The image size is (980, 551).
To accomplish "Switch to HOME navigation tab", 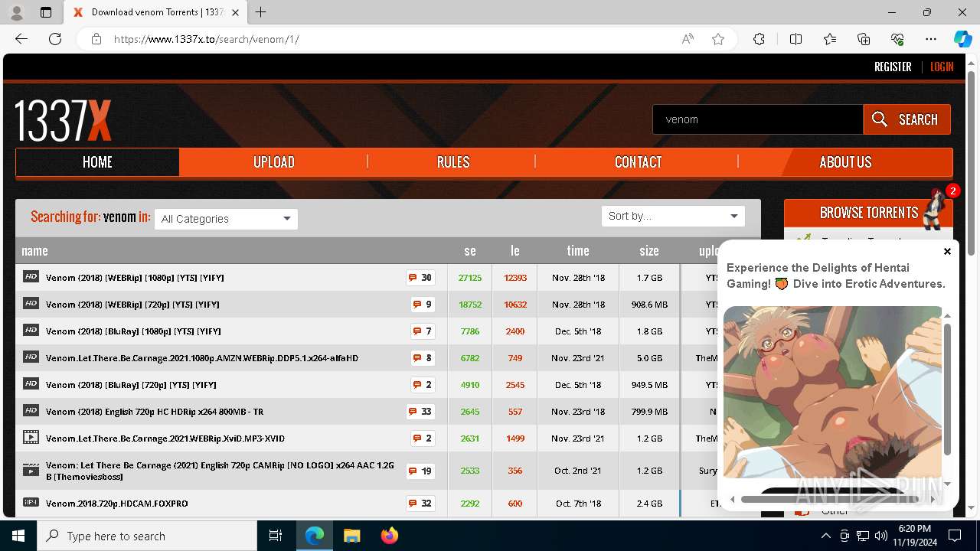I will [97, 162].
